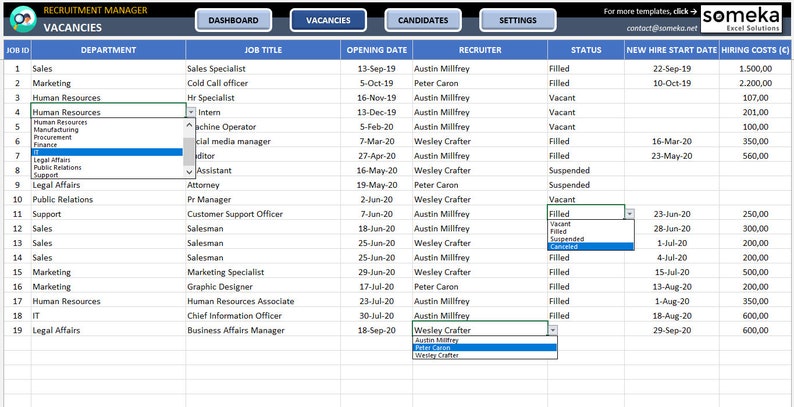This screenshot has width=794, height=407.
Task: Click the department list scrollbar thumb
Action: click(x=189, y=151)
